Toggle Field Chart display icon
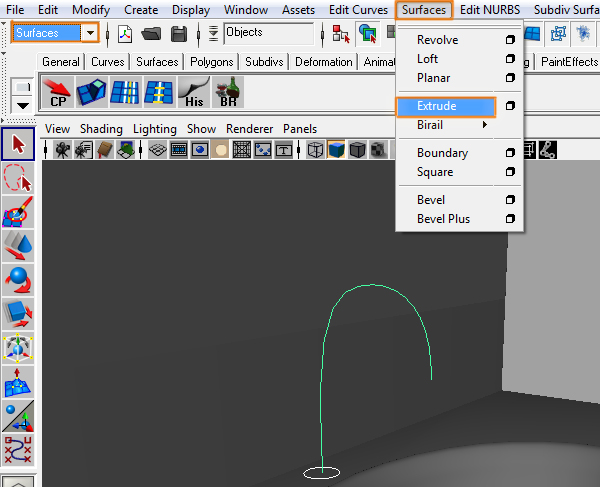Image resolution: width=600 pixels, height=487 pixels. point(242,150)
